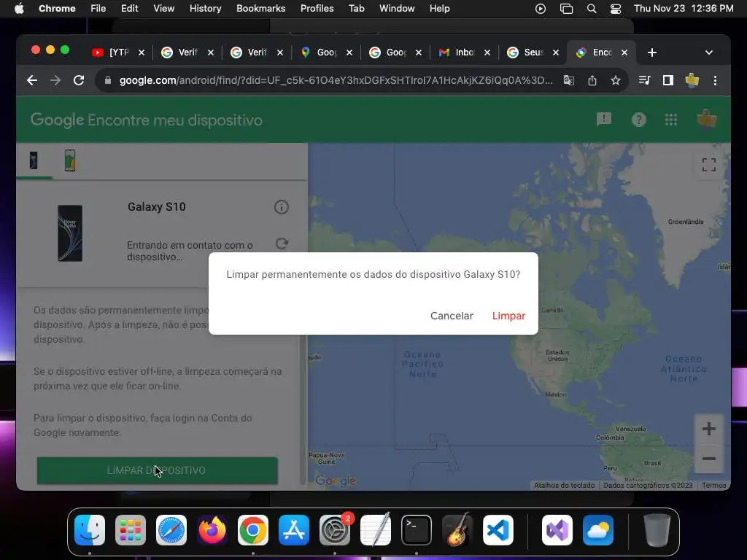747x560 pixels.
Task: Launch GarageBand from the dock
Action: click(457, 530)
